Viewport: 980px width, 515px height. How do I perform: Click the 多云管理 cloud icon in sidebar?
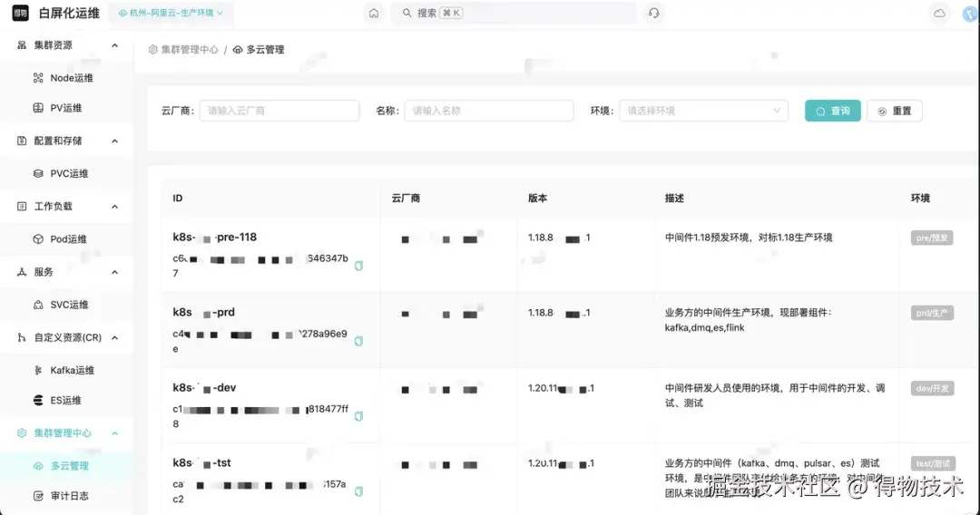point(38,466)
